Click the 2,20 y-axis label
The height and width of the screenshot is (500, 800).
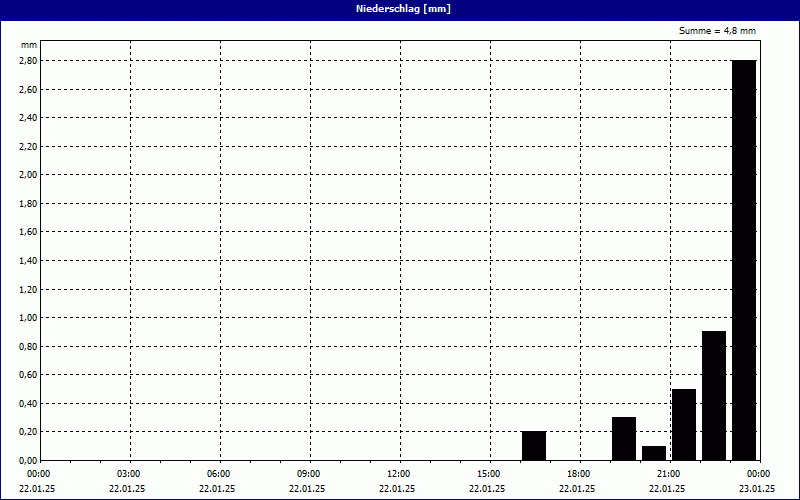(29, 146)
